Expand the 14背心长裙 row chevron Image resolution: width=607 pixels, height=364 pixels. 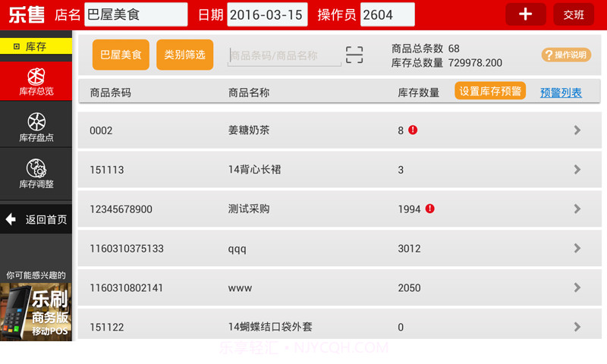pos(577,169)
